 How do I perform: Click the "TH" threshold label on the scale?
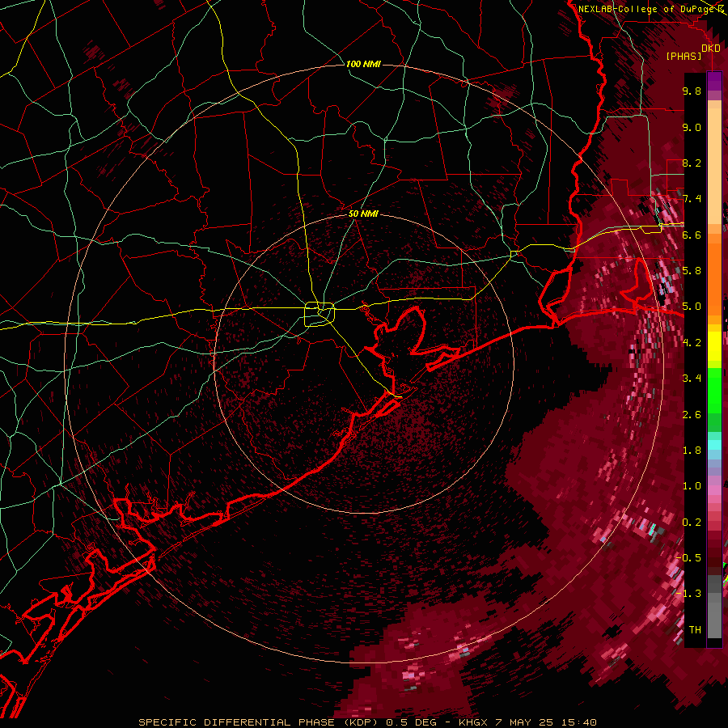tap(695, 630)
